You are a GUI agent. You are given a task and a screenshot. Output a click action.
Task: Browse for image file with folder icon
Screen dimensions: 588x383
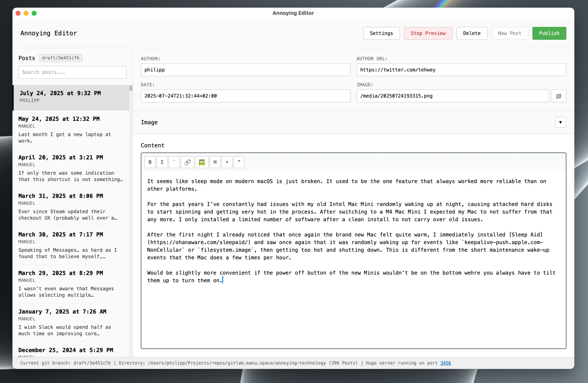tap(559, 96)
